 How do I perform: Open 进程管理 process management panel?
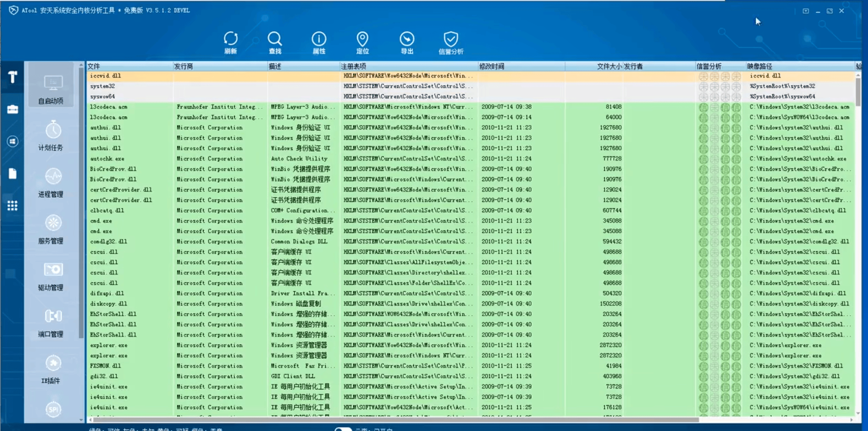coord(51,183)
